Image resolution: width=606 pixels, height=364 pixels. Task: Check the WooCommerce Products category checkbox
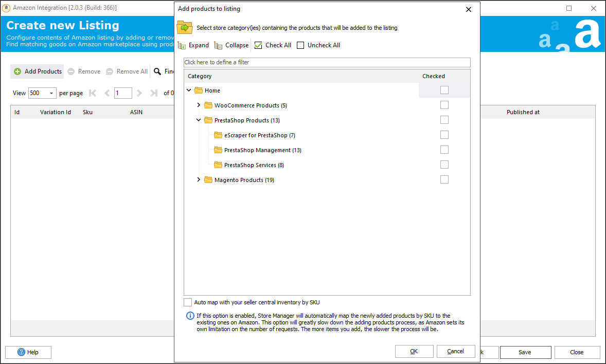click(444, 105)
